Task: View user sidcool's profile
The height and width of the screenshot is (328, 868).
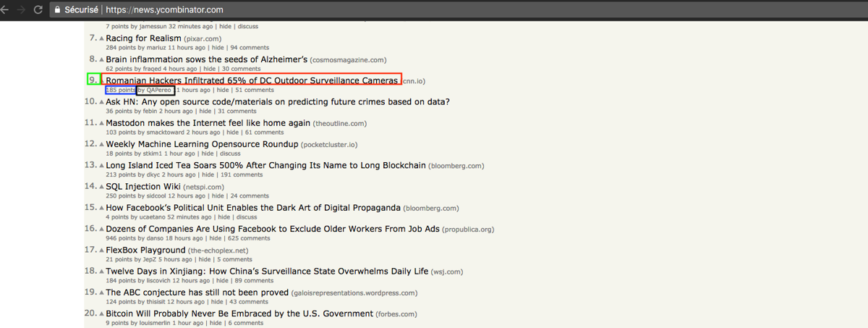Action: [x=157, y=196]
